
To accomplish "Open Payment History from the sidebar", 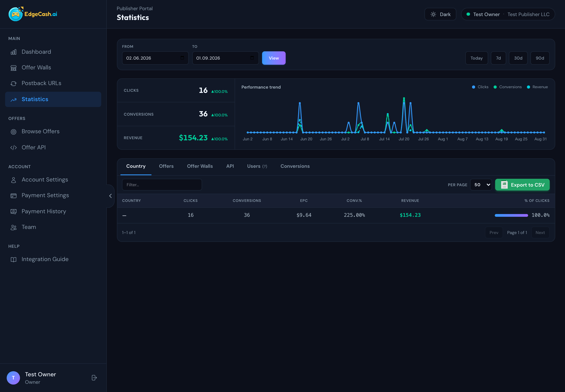I will (53, 211).
